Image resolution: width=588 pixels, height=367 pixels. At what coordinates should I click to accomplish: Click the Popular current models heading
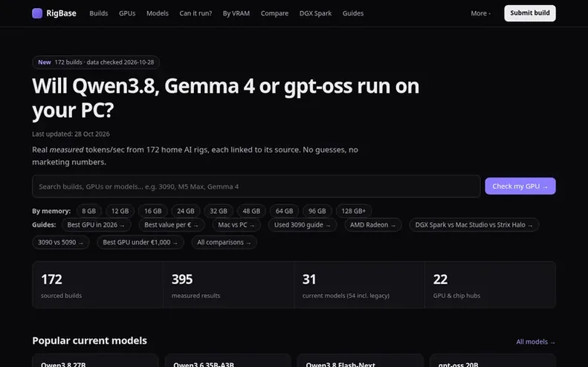click(90, 341)
